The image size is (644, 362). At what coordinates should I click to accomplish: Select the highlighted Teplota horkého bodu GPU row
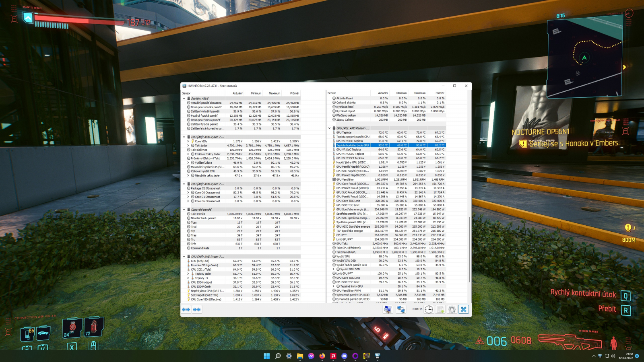pyautogui.click(x=352, y=145)
